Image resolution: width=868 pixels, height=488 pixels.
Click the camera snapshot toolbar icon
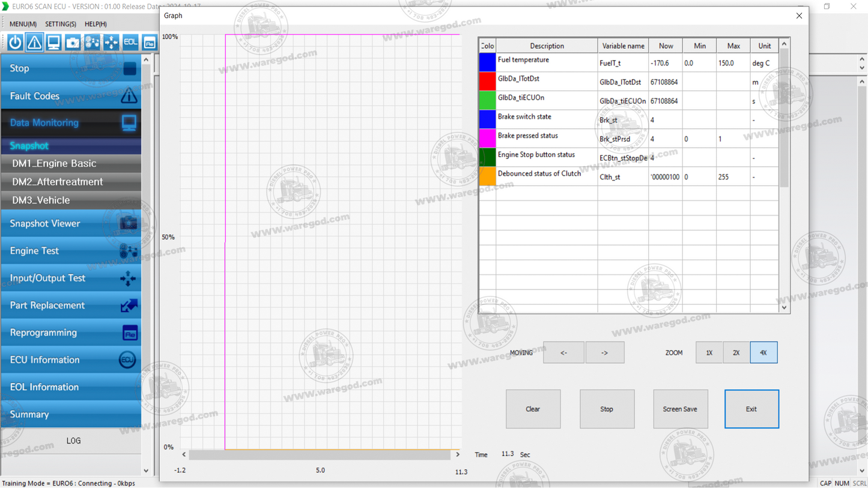coord(73,42)
